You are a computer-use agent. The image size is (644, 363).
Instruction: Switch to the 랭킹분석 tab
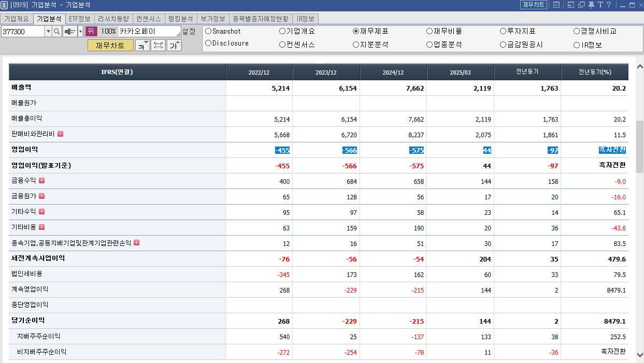click(x=181, y=19)
